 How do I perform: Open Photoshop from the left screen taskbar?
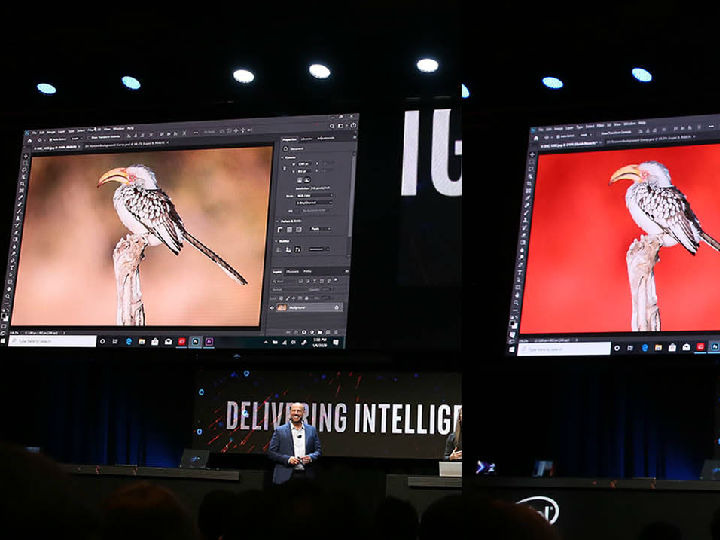(x=196, y=341)
